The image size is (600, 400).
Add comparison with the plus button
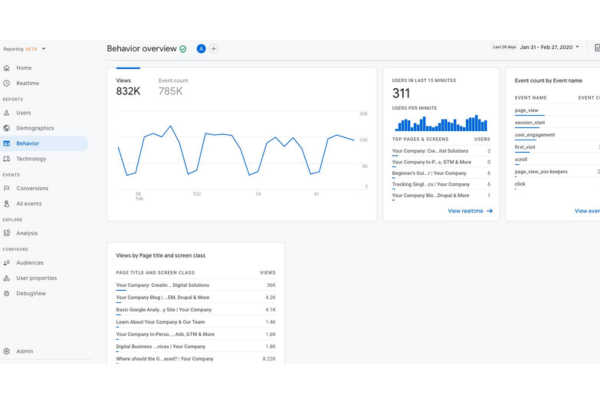pyautogui.click(x=214, y=49)
